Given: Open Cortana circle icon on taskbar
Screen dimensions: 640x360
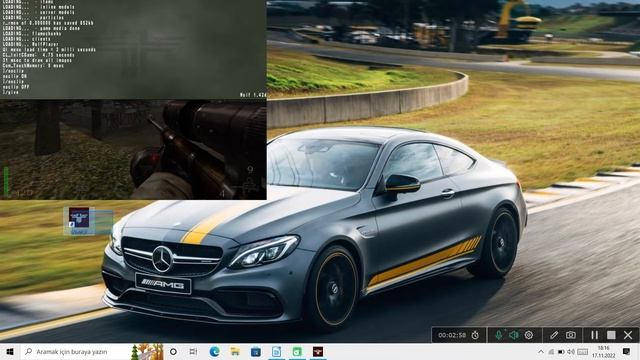Looking at the screenshot, I should click(x=173, y=351).
